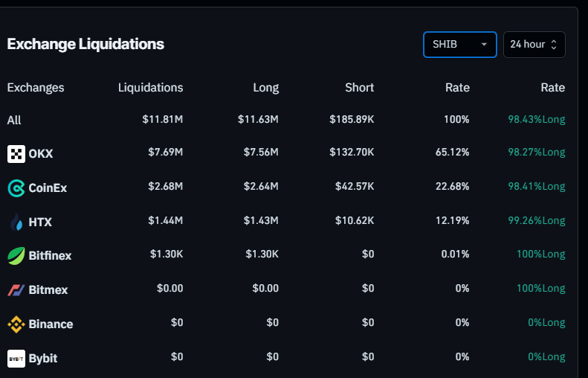
Task: Click the Bitmex exchange logo icon
Action: [x=16, y=289]
